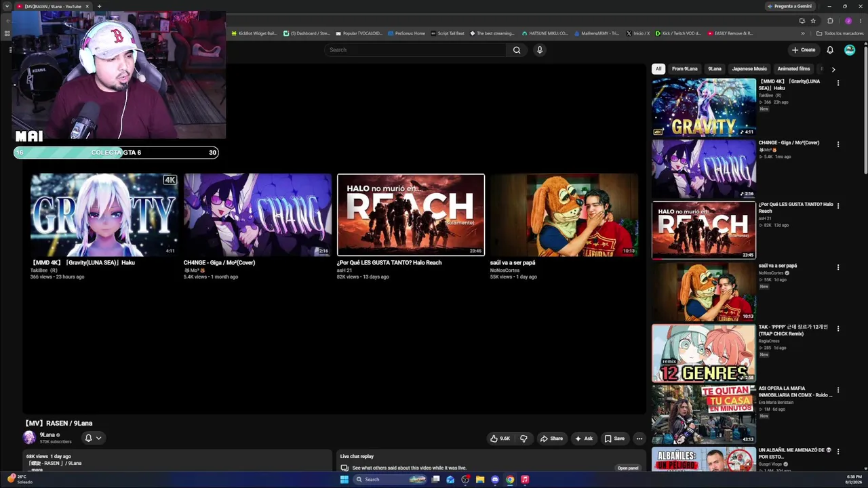Screen dimensions: 868x488
Task: Open the KickBot Widget Builder bookmark
Action: [255, 33]
